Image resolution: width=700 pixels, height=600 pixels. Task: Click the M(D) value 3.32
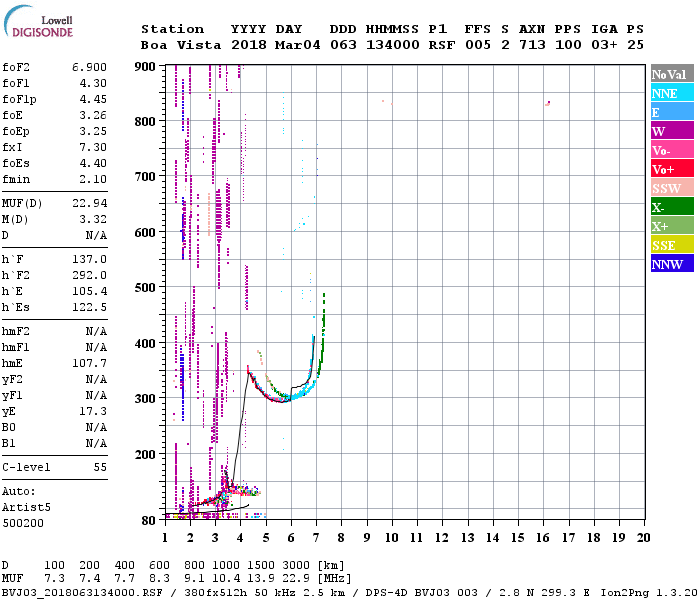(x=93, y=219)
